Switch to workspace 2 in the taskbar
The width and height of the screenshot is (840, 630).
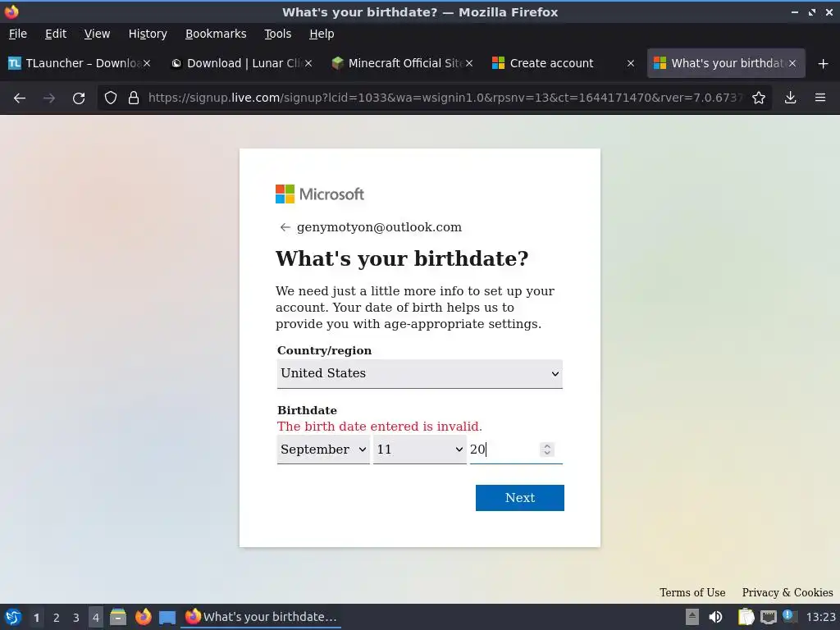click(57, 617)
